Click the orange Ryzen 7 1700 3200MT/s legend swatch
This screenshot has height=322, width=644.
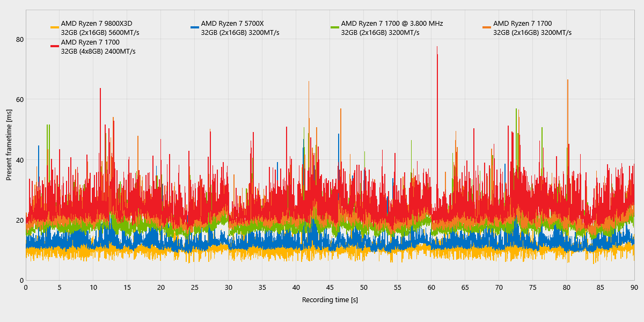point(487,27)
